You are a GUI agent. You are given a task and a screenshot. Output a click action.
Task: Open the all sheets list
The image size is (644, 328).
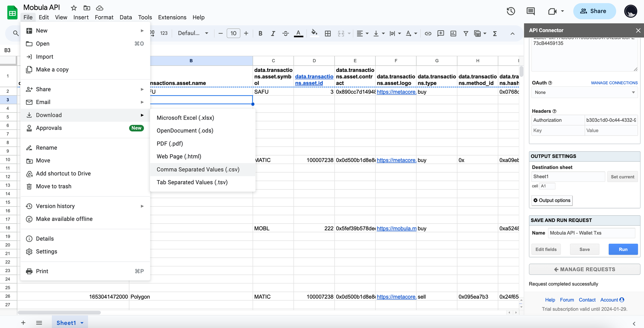coord(39,323)
